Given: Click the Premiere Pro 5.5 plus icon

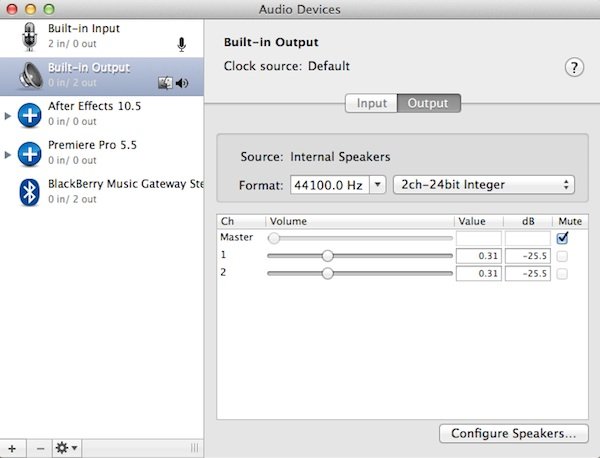Looking at the screenshot, I should [29, 154].
